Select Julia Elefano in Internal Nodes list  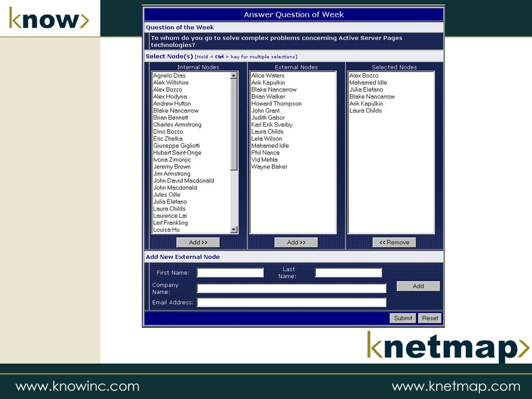[170, 202]
